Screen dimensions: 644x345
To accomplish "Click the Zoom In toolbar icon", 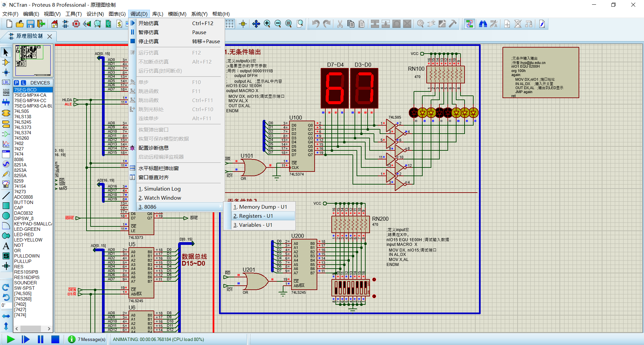I will (x=267, y=24).
